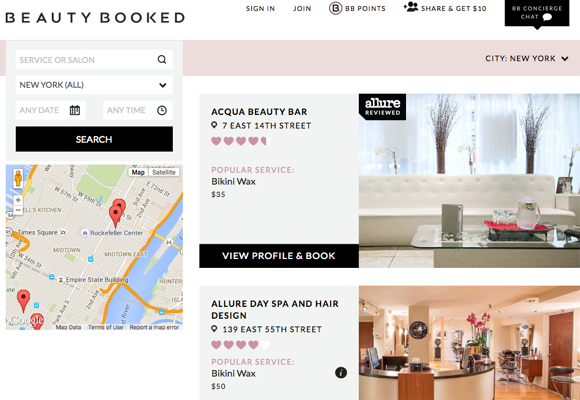Viewport: 580px width, 400px height.
Task: Click the clock time picker icon
Action: [162, 110]
